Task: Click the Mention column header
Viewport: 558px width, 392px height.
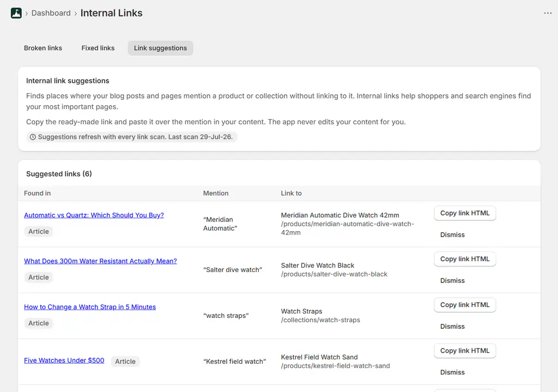Action: pyautogui.click(x=216, y=194)
